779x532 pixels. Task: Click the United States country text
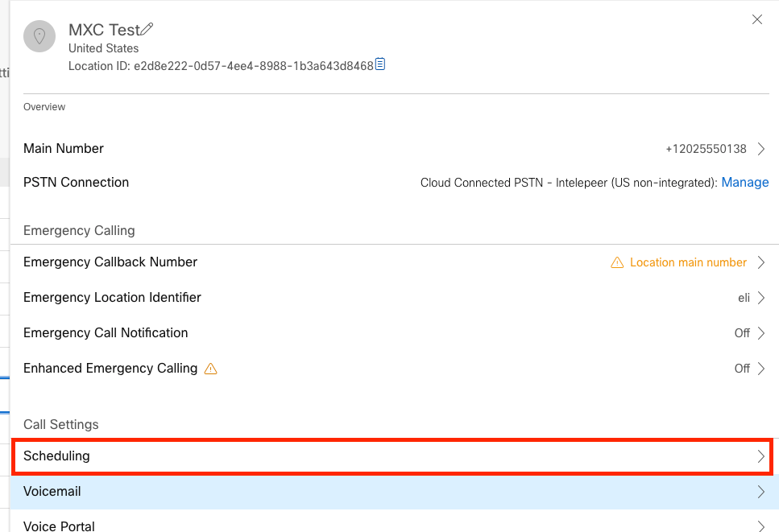pos(103,48)
